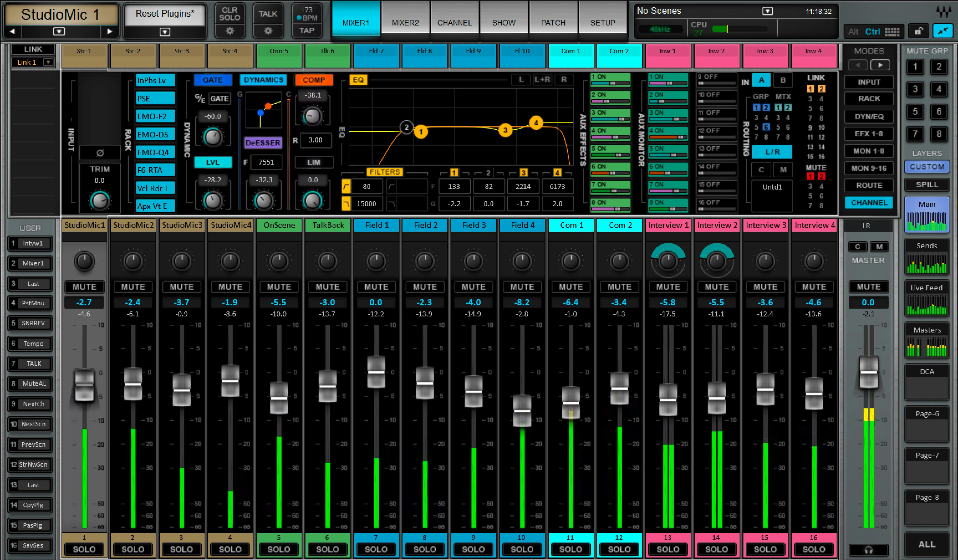This screenshot has height=560, width=958.
Task: Open the Clear Solo settings gear
Action: [230, 31]
